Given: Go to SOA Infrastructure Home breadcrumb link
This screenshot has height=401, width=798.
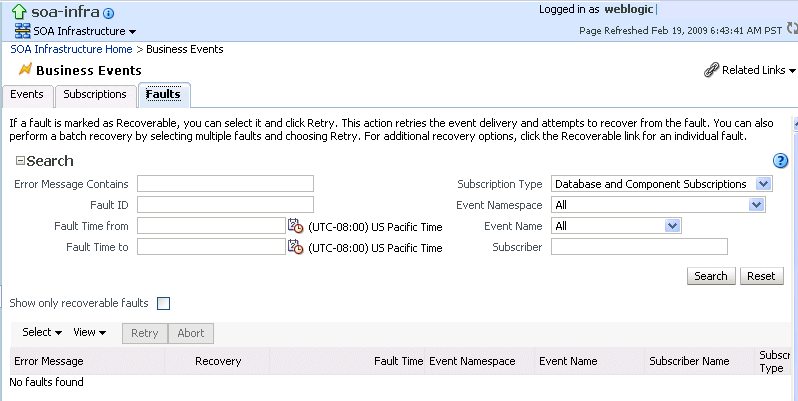Looking at the screenshot, I should pyautogui.click(x=71, y=49).
